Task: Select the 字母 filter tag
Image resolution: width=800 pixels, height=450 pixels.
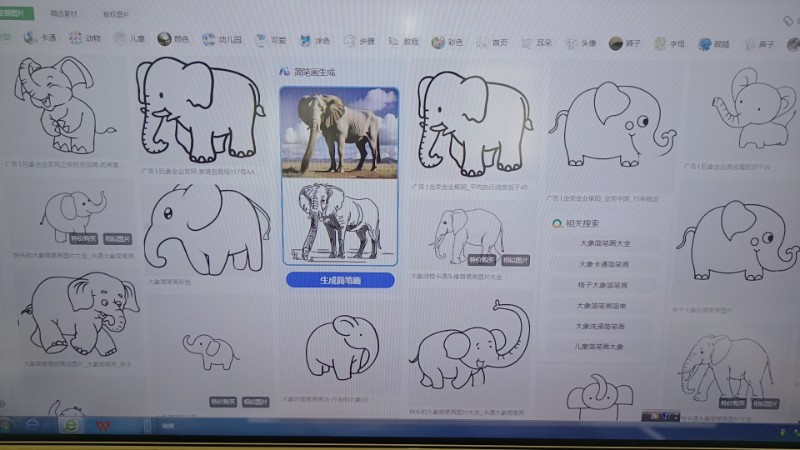Action: [x=669, y=44]
